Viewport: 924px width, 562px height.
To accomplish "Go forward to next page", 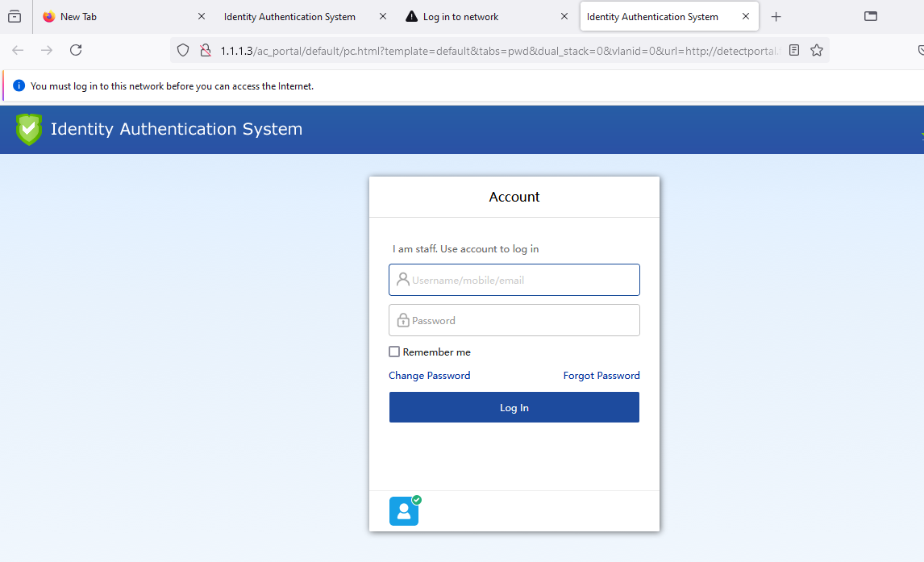I will click(x=47, y=50).
